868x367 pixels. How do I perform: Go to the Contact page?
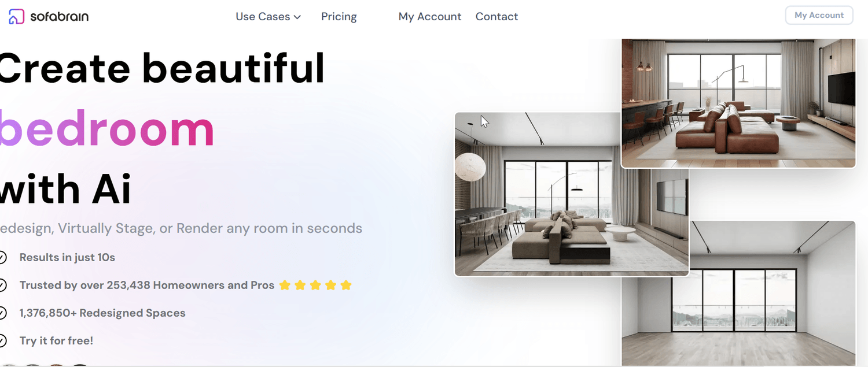pos(496,17)
